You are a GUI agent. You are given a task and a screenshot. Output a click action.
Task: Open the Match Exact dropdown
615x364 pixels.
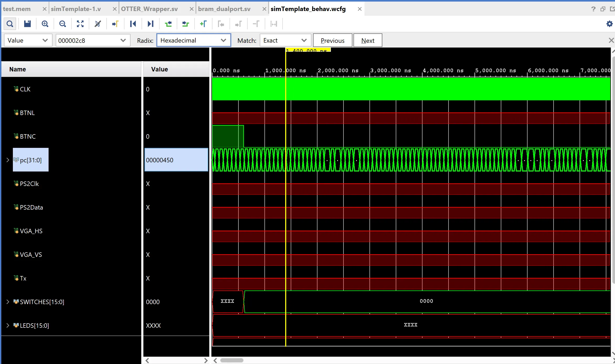285,40
